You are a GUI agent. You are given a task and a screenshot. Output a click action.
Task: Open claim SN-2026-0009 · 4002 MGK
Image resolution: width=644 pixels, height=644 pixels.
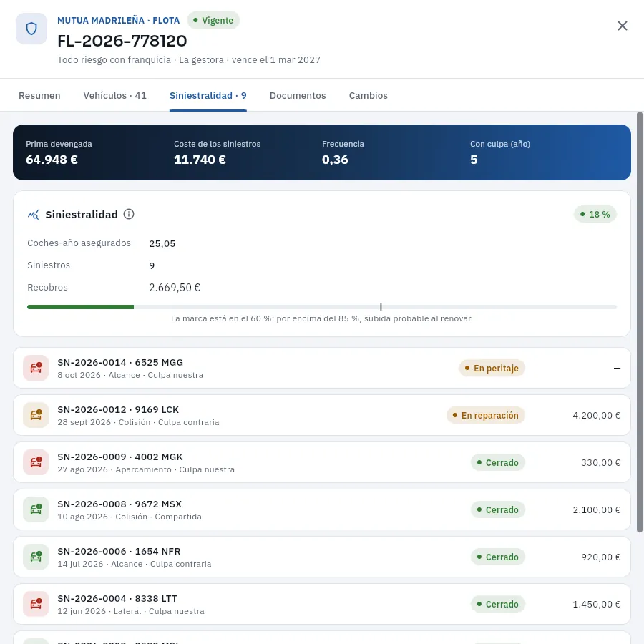(322, 462)
